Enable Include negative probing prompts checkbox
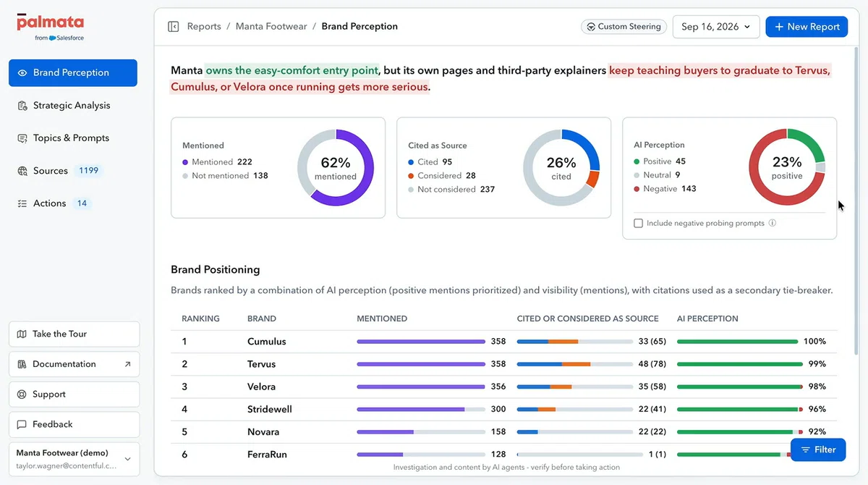Image resolution: width=868 pixels, height=485 pixels. [638, 224]
